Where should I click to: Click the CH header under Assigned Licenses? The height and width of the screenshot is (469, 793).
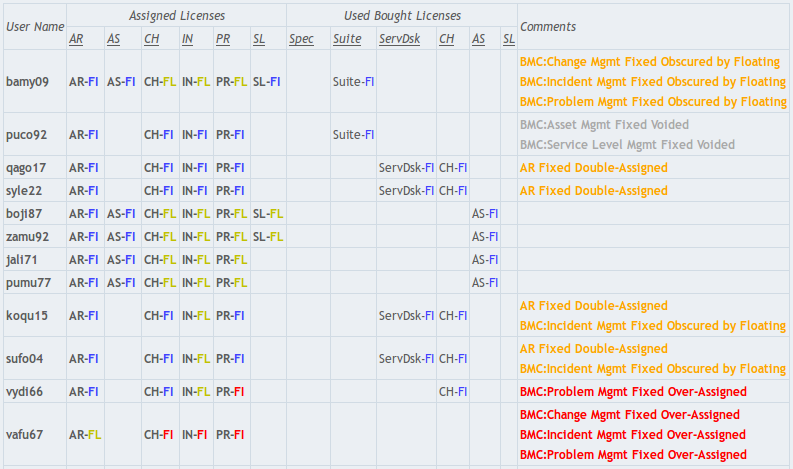click(x=151, y=39)
